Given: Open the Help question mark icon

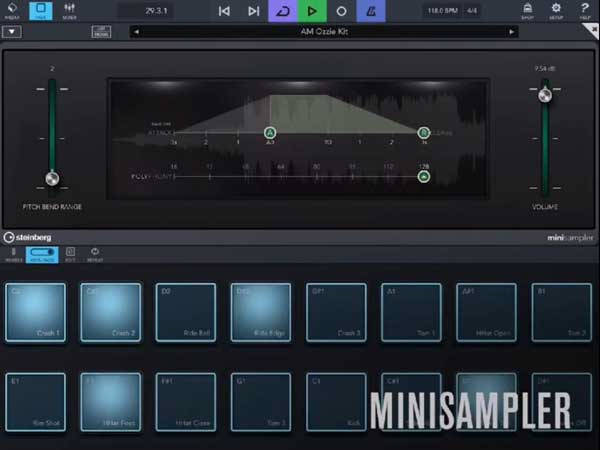Looking at the screenshot, I should coord(584,11).
